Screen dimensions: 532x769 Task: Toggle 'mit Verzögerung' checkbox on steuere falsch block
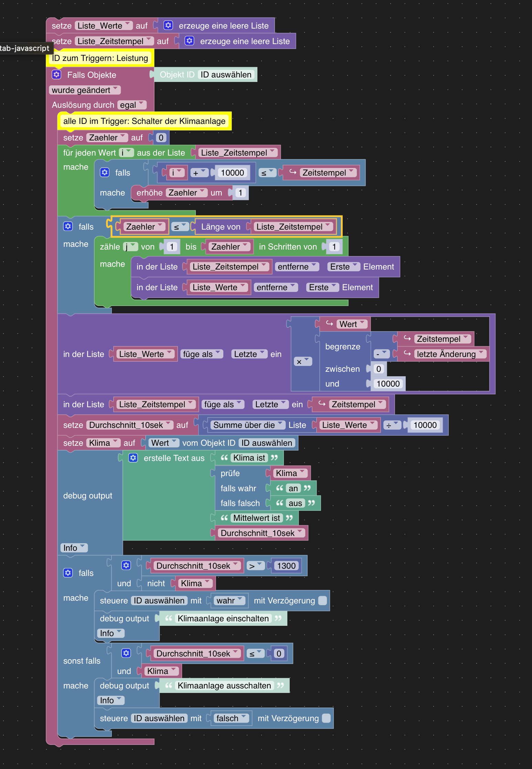pos(326,718)
